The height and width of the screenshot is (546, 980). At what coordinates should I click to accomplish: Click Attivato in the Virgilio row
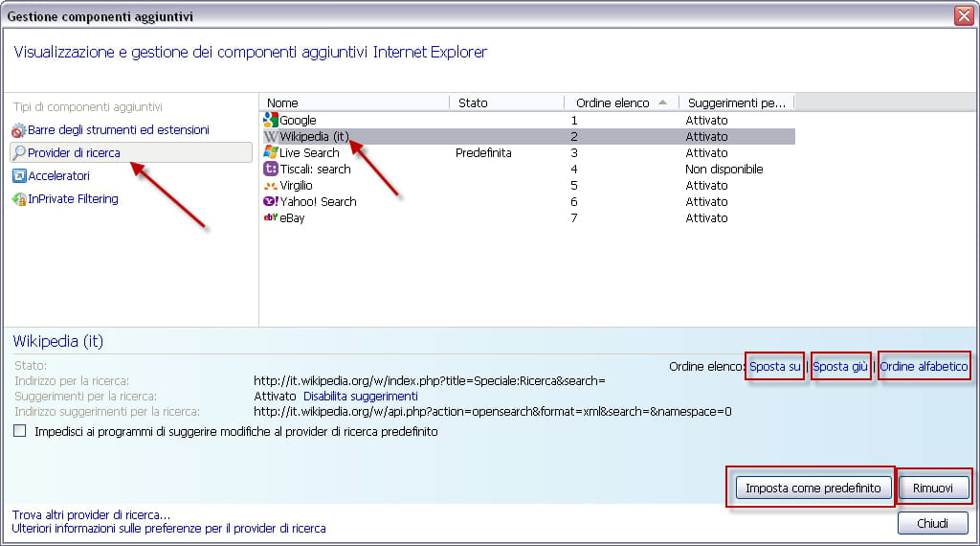click(706, 185)
